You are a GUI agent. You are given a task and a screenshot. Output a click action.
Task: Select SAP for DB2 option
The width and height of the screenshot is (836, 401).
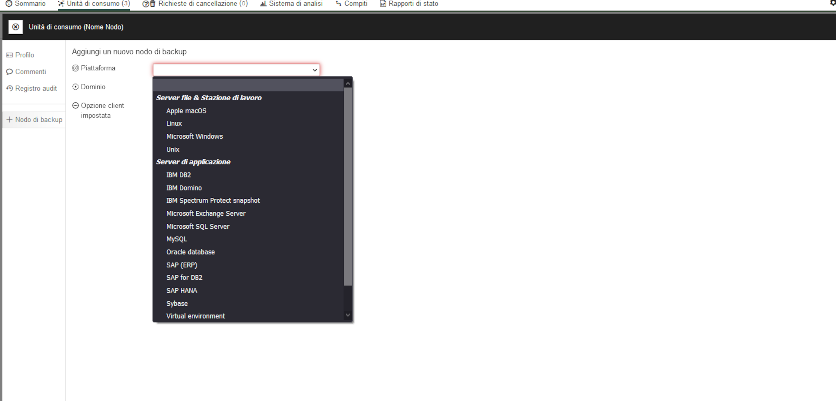tap(248, 277)
